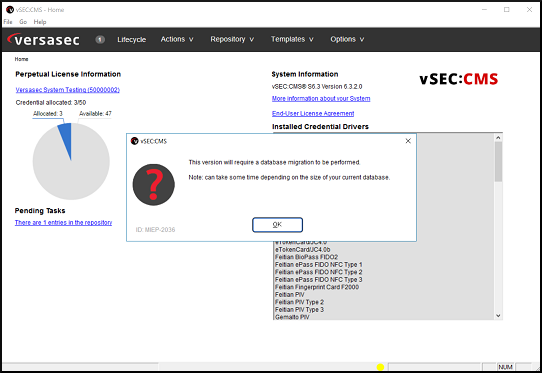Open Versasec System Testing license link
Image resolution: width=542 pixels, height=373 pixels.
point(67,90)
